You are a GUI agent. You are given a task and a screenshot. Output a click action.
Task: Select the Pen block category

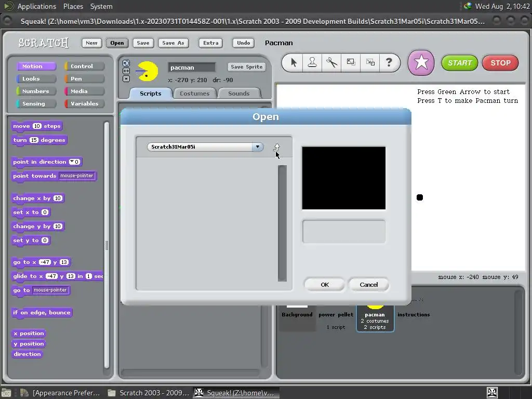click(85, 79)
